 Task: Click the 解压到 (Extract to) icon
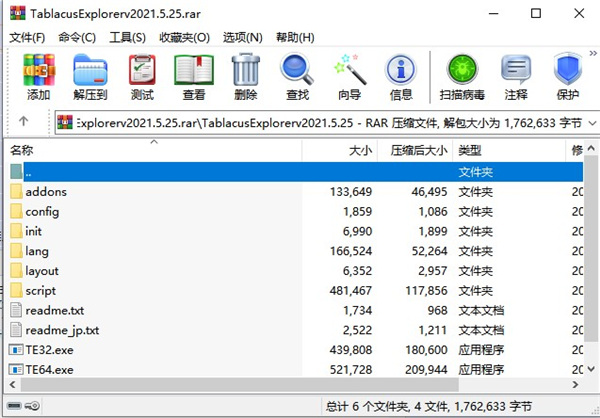[90, 78]
